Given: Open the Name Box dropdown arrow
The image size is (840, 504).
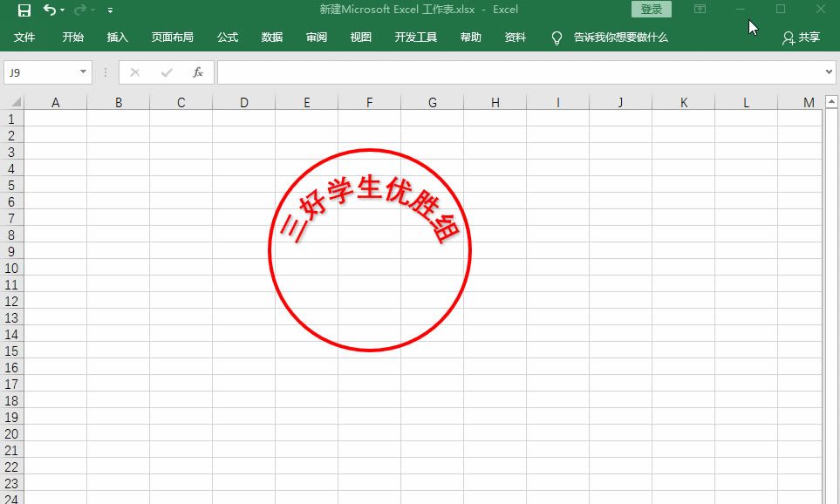Looking at the screenshot, I should point(84,72).
